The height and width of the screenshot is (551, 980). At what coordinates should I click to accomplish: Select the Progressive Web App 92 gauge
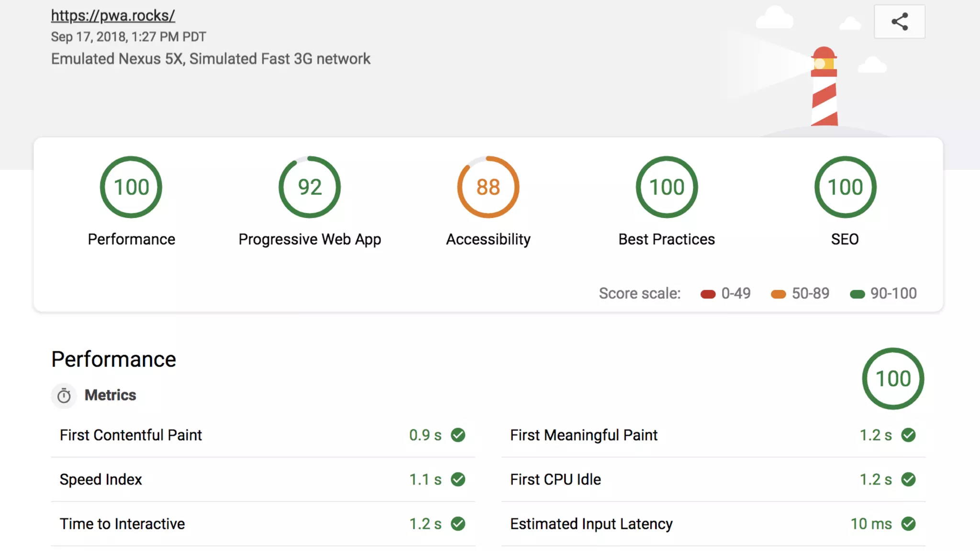click(310, 187)
